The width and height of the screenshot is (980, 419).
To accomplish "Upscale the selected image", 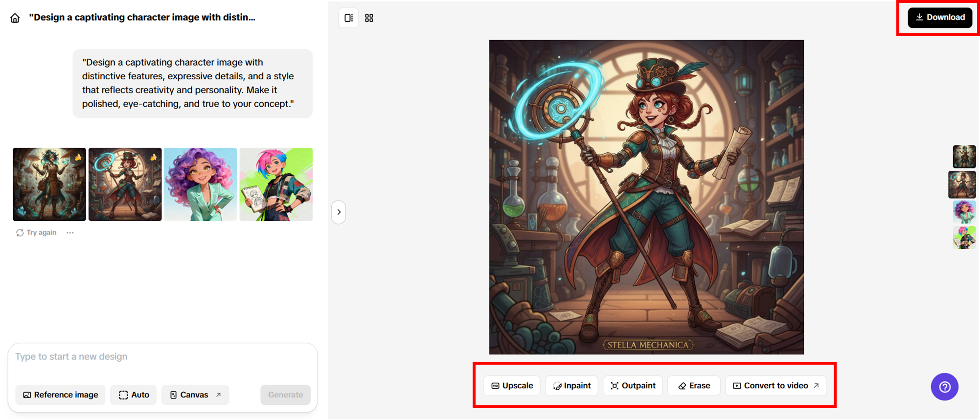I will point(512,386).
